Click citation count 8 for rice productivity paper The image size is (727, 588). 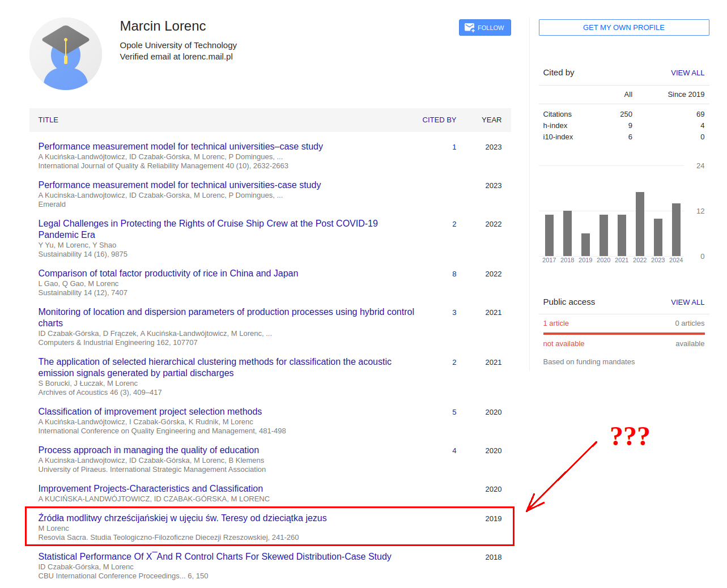point(454,274)
